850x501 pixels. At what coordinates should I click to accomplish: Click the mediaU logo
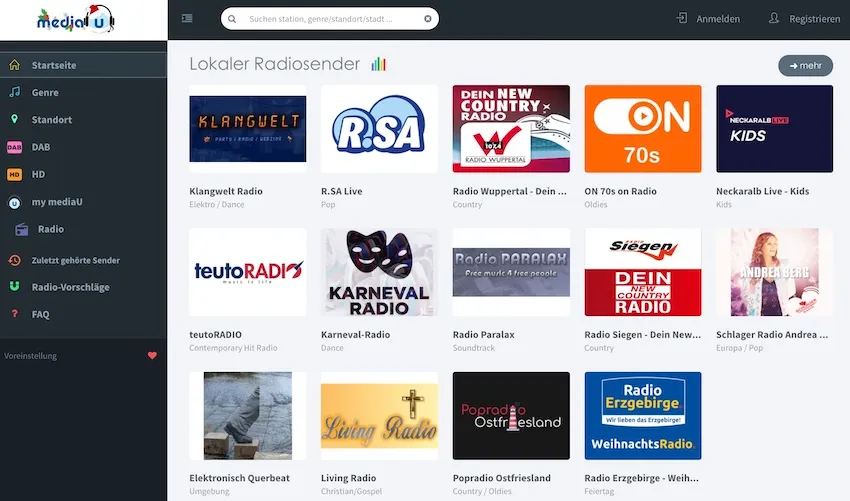pos(76,20)
